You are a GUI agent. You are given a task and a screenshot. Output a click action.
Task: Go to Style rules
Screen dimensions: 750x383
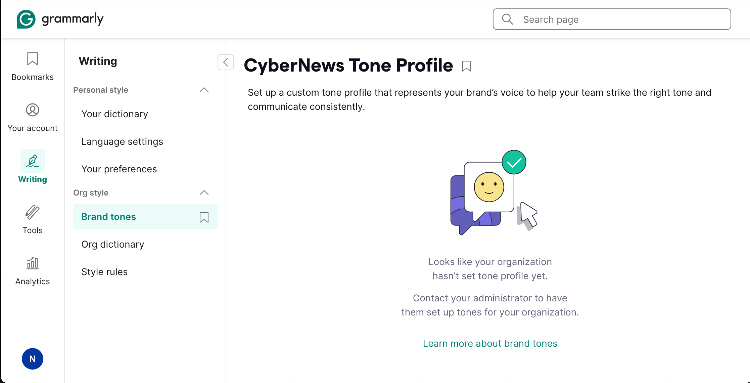click(x=104, y=272)
